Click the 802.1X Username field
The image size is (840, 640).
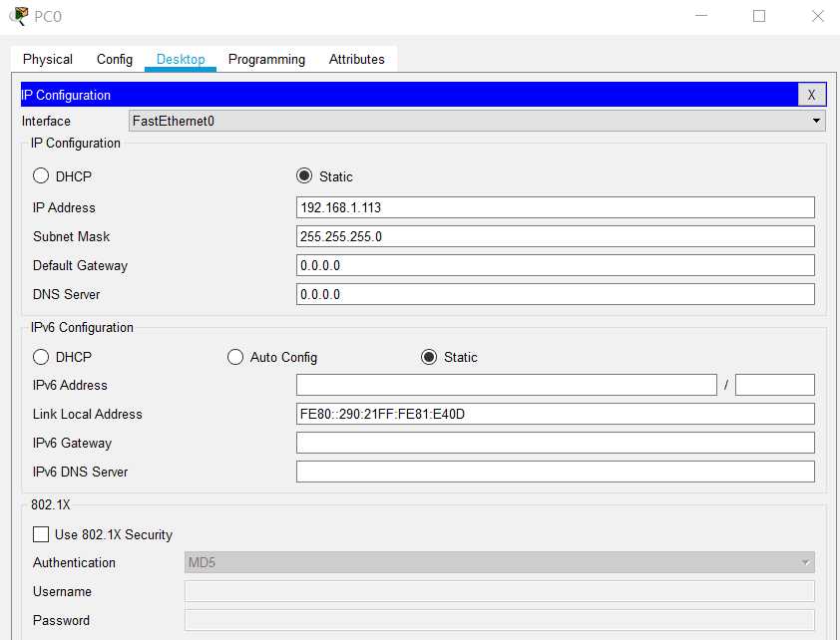click(x=499, y=591)
